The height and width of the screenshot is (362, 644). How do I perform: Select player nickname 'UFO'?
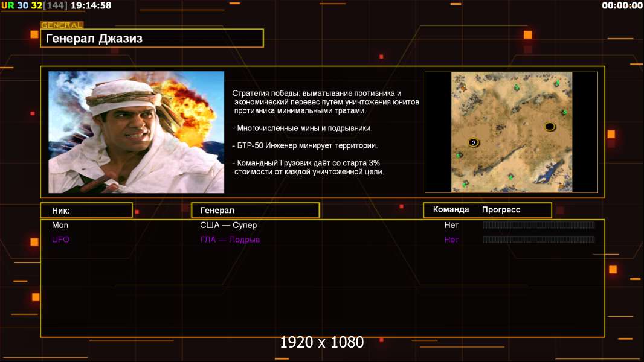(x=60, y=240)
